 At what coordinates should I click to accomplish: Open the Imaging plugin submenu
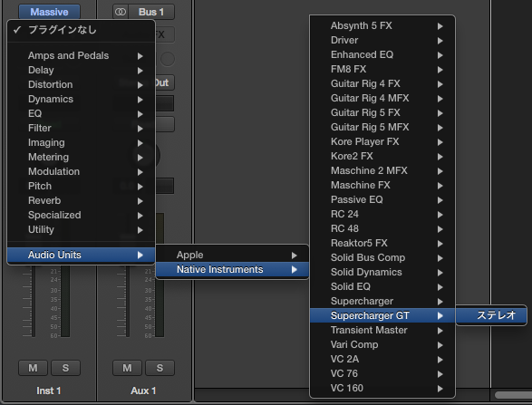[x=81, y=143]
